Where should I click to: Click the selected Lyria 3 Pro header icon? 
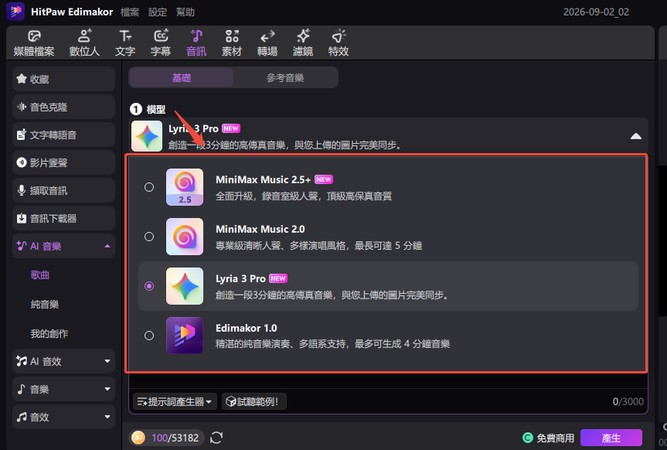147,136
